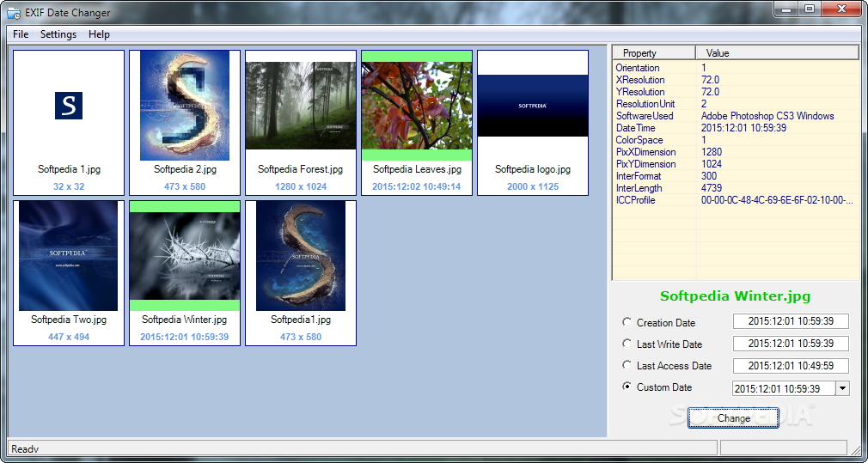
Task: Click the 2015:12:02 10:49:14 date under Leaves
Action: [416, 187]
